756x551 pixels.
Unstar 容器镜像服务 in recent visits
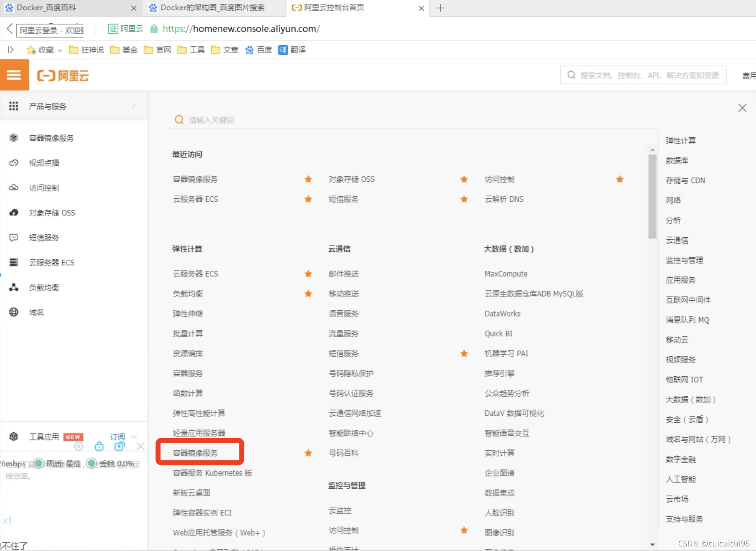tap(308, 179)
